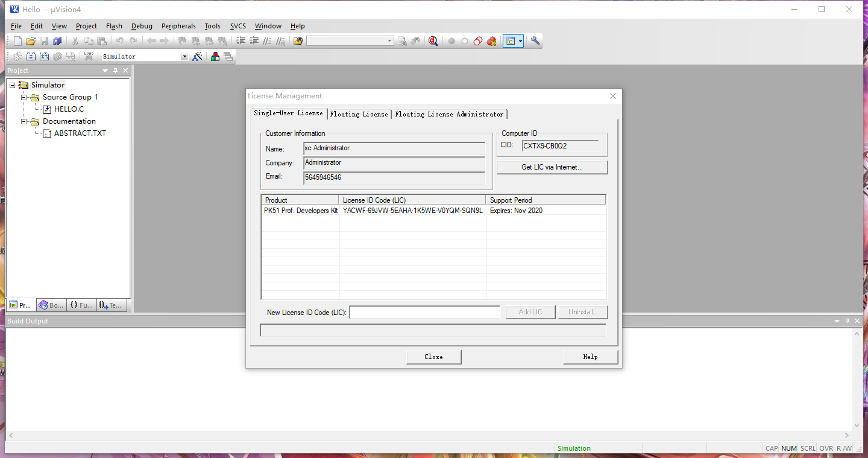Select the Single-User License tab
Viewport: 868px width, 458px height.
[x=288, y=113]
